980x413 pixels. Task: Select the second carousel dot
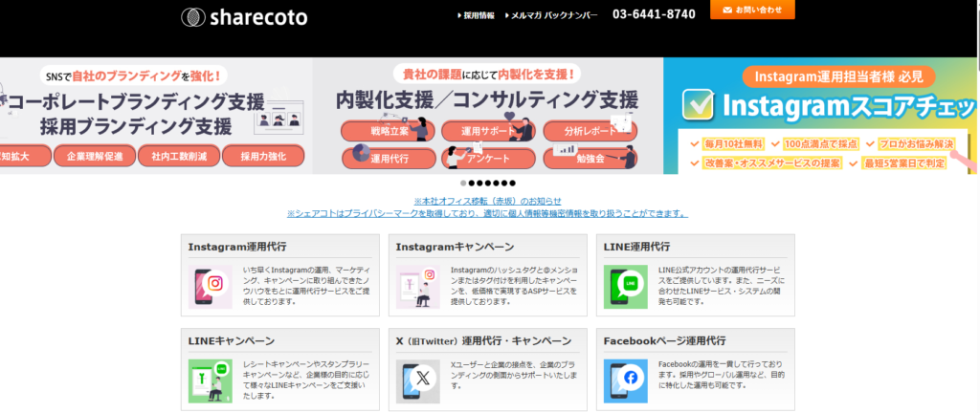[x=471, y=184]
